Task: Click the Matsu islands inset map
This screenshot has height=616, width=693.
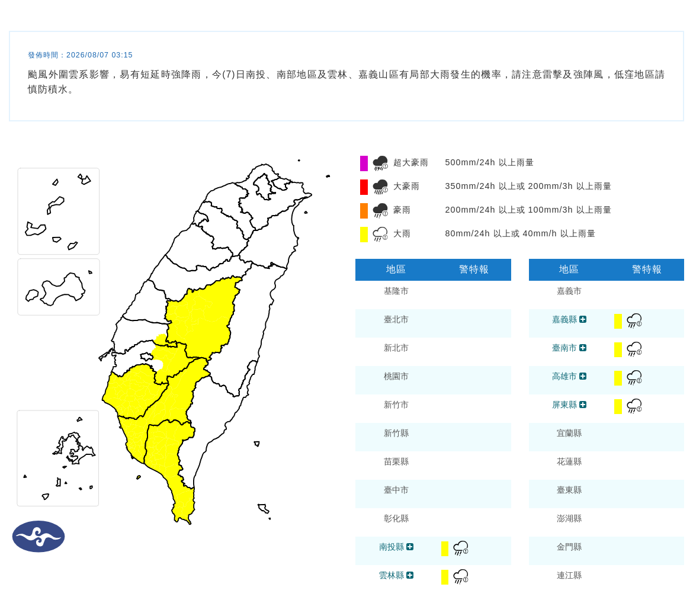Action: point(58,211)
